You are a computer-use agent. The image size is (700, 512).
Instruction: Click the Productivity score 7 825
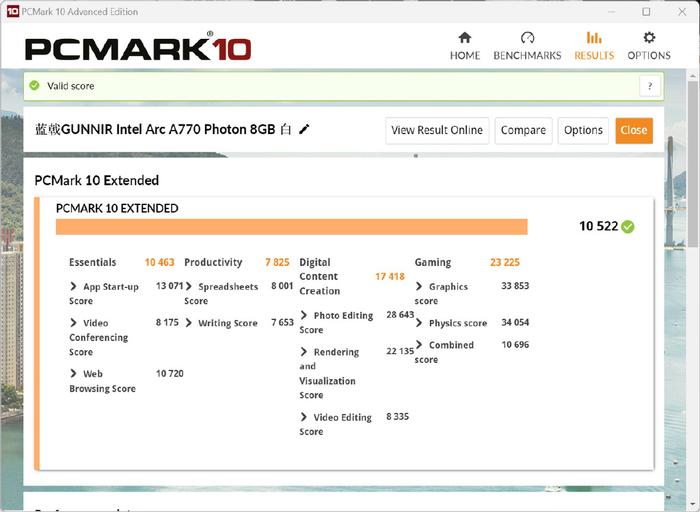[277, 262]
